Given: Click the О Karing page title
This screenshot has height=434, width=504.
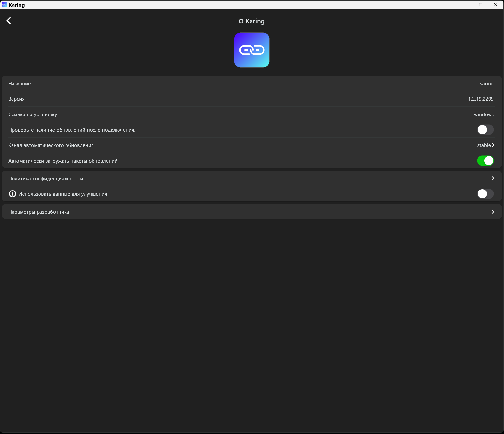Looking at the screenshot, I should [252, 21].
